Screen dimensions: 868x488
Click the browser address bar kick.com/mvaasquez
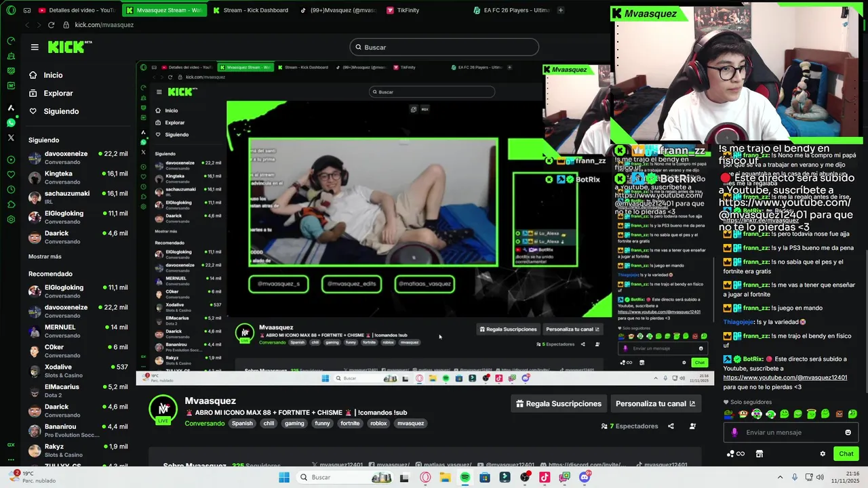point(104,24)
